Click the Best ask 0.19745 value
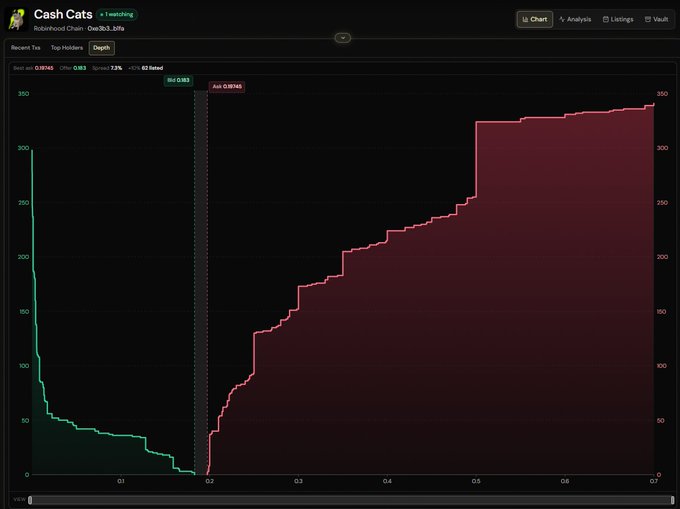Screen dimensions: 680x509 (44, 68)
